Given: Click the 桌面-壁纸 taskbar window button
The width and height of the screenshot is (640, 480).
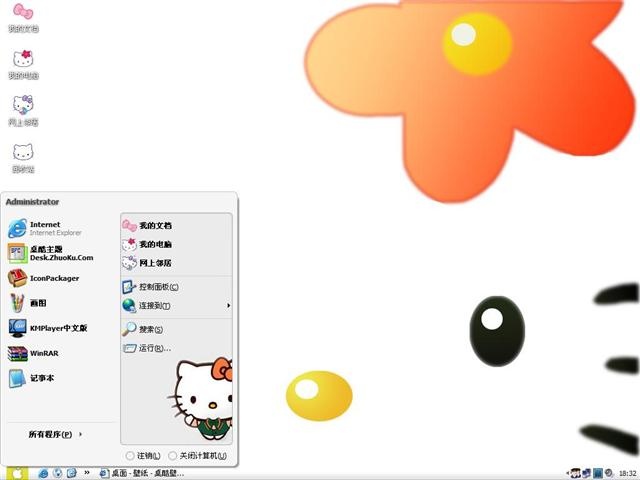Looking at the screenshot, I should coord(140,473).
